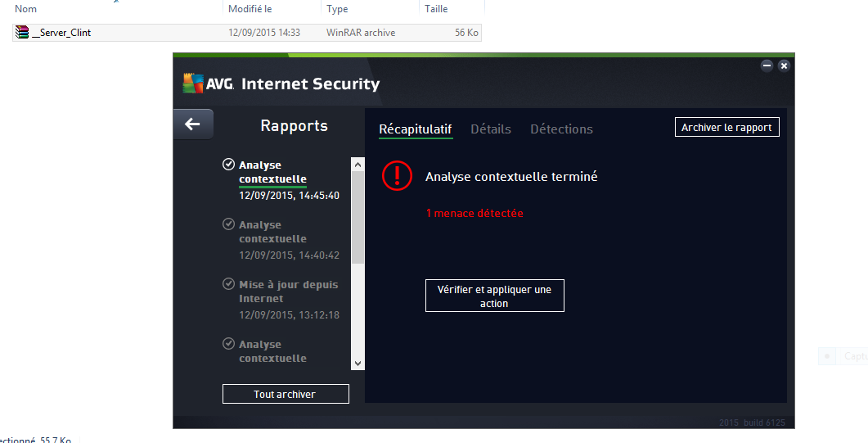This screenshot has height=443, width=868.
Task: Select the Récapitulatif tab
Action: (416, 129)
